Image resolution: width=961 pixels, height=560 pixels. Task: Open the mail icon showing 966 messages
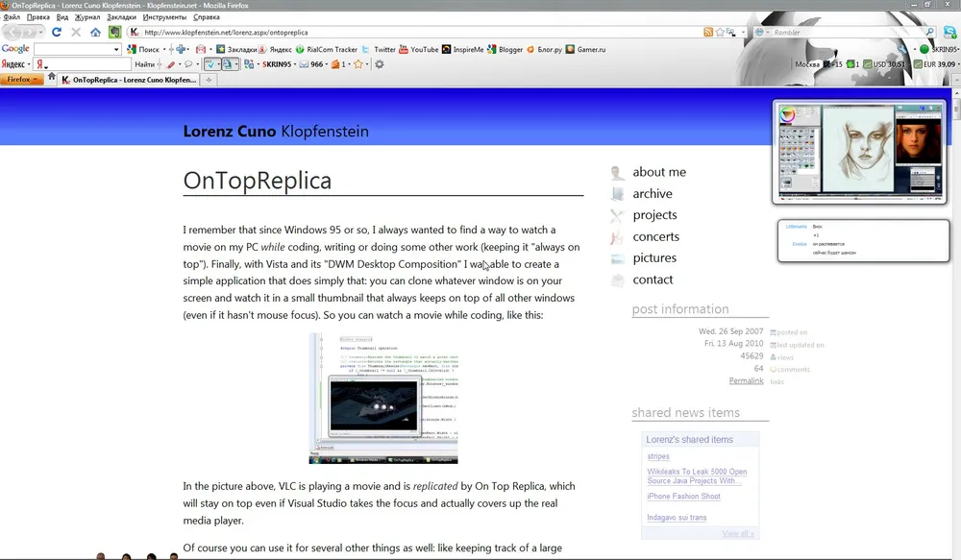click(x=310, y=64)
